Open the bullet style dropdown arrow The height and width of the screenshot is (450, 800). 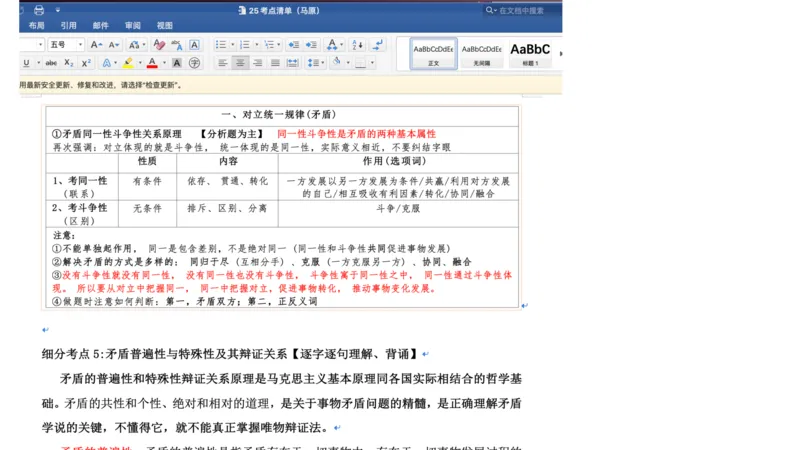[233, 45]
